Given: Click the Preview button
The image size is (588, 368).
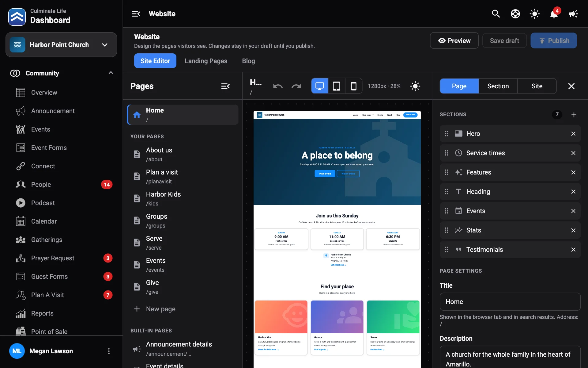Looking at the screenshot, I should [454, 40].
